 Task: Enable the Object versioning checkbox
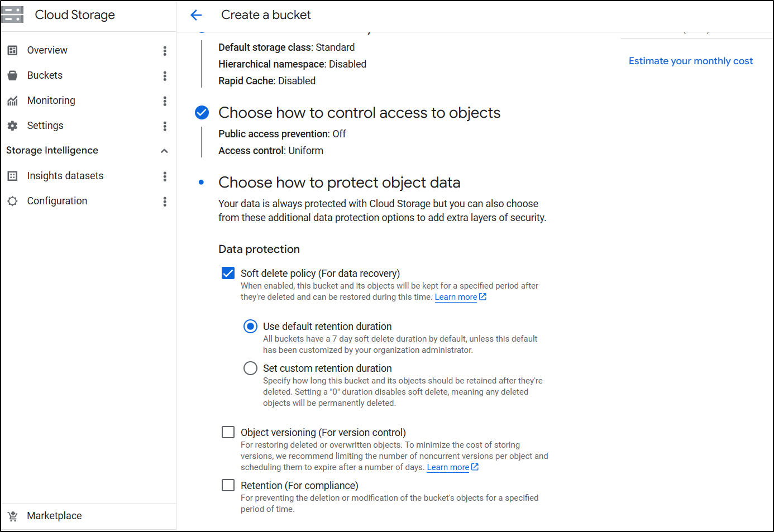pos(228,432)
